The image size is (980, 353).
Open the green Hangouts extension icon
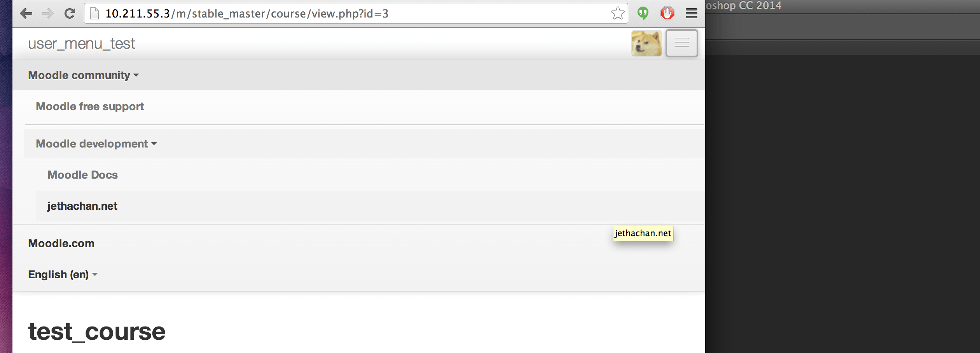tap(643, 14)
